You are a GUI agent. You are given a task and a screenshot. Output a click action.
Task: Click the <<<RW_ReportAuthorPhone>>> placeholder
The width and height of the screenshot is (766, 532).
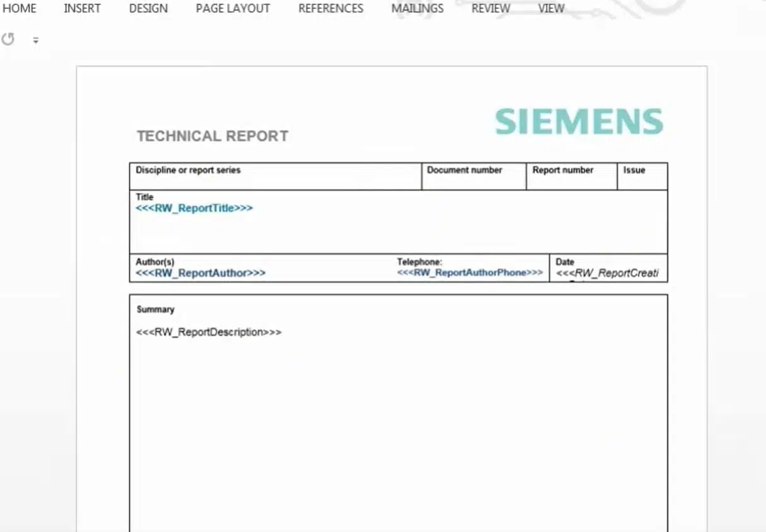470,273
